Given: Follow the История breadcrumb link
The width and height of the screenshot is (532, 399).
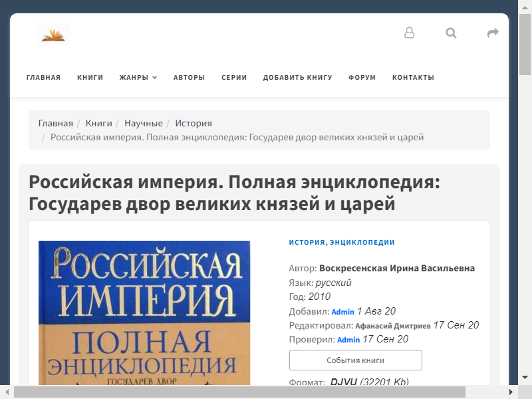Looking at the screenshot, I should coord(194,123).
